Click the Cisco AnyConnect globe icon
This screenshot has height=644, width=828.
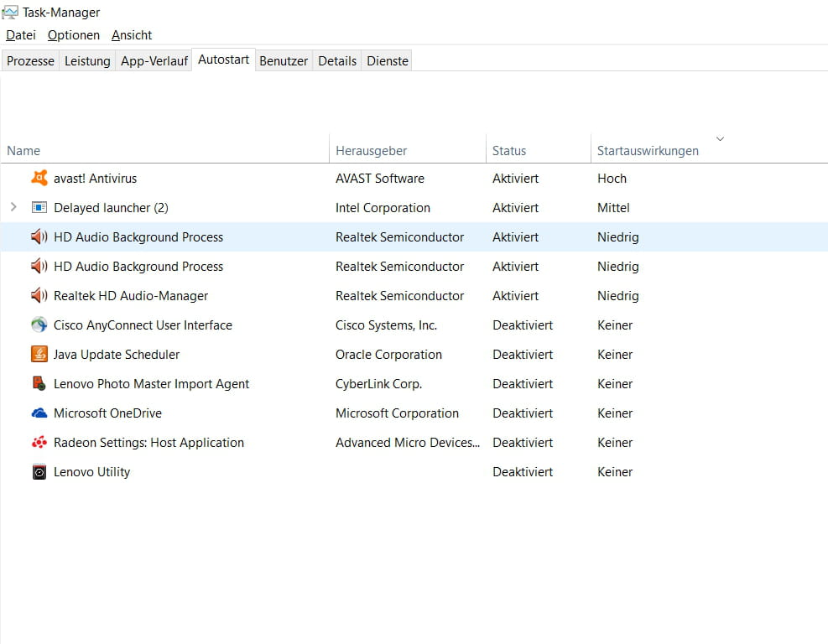(39, 325)
